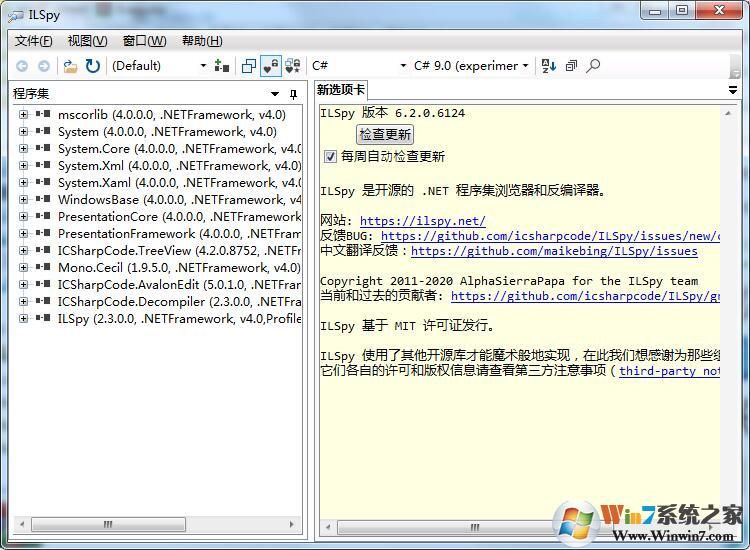Click the Manage assembly lists icon

(221, 66)
